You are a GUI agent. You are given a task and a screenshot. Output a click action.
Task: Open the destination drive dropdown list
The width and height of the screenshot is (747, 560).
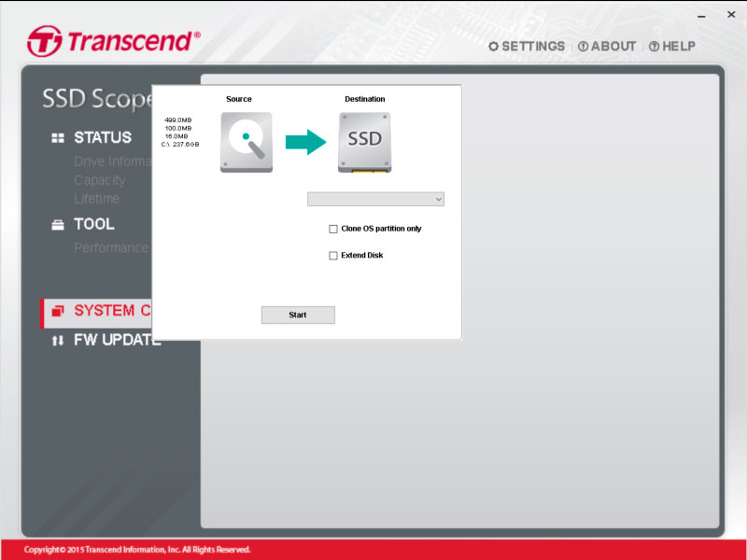375,199
